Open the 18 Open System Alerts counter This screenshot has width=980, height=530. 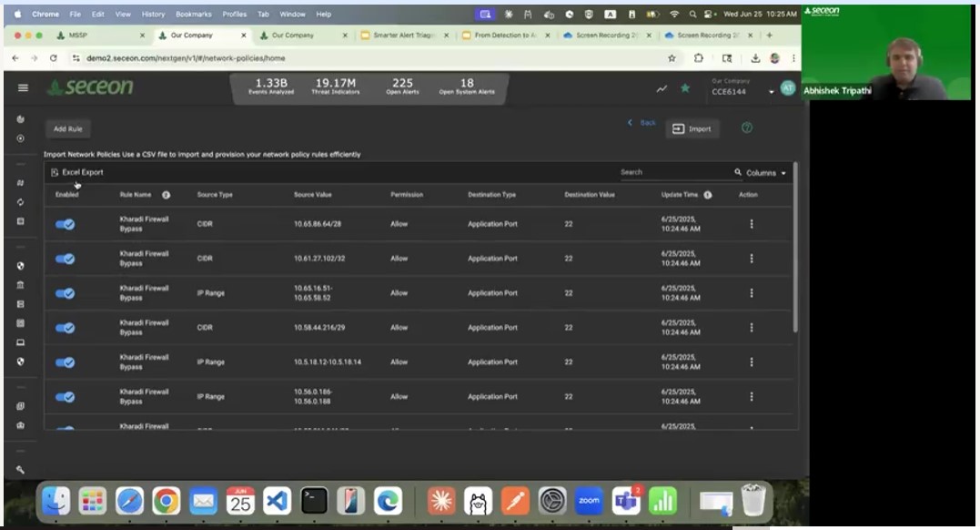pyautogui.click(x=467, y=87)
